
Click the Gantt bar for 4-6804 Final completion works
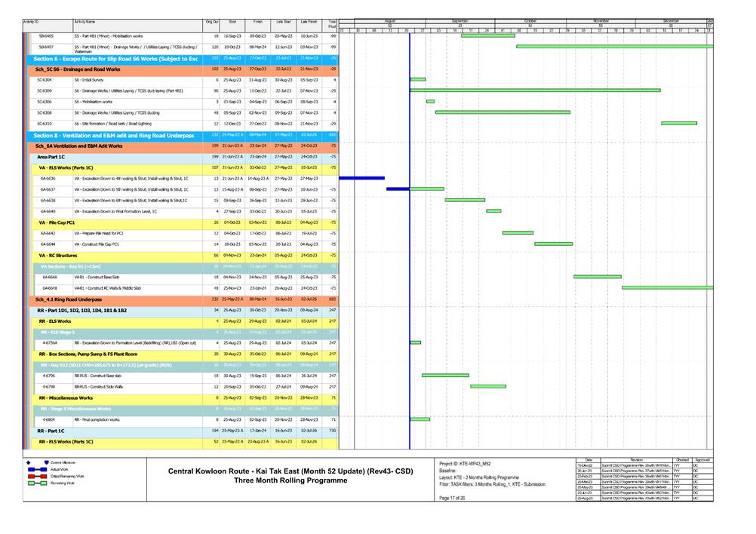[419, 419]
